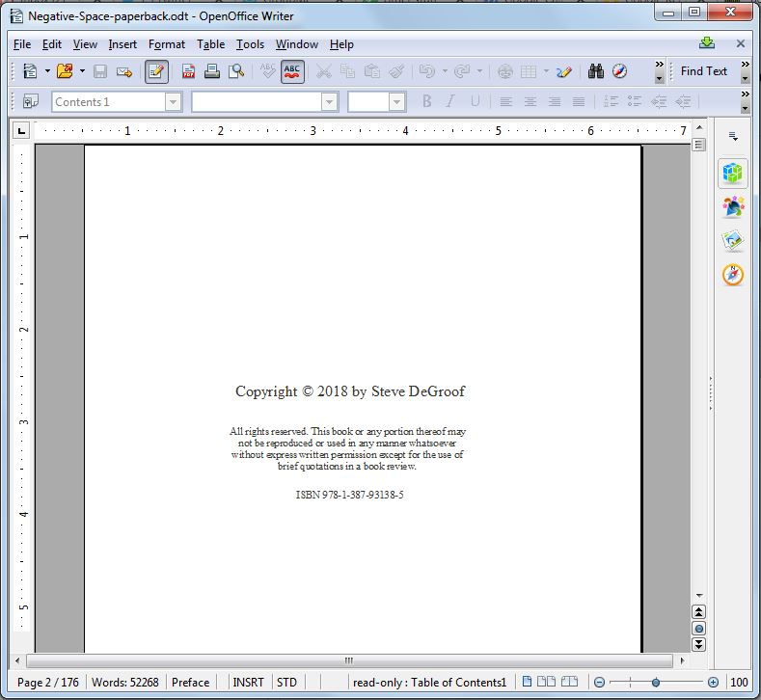
Task: Close the document with the menu bar X
Action: point(741,43)
